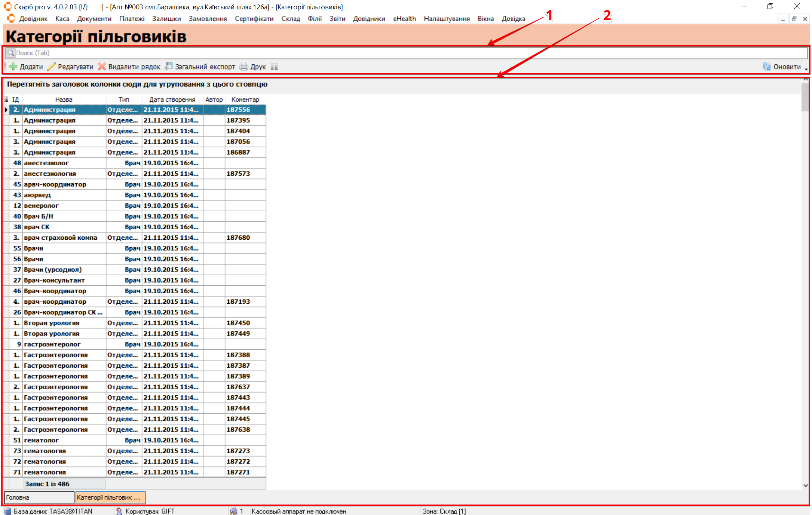Click the red X Видалити рядок icon
812x515 pixels.
point(102,67)
